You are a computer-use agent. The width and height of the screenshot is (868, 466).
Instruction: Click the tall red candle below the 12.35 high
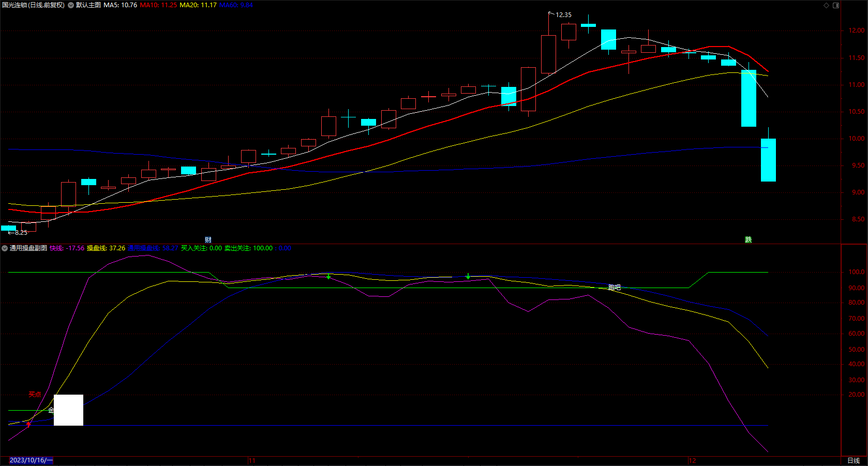pyautogui.click(x=548, y=54)
